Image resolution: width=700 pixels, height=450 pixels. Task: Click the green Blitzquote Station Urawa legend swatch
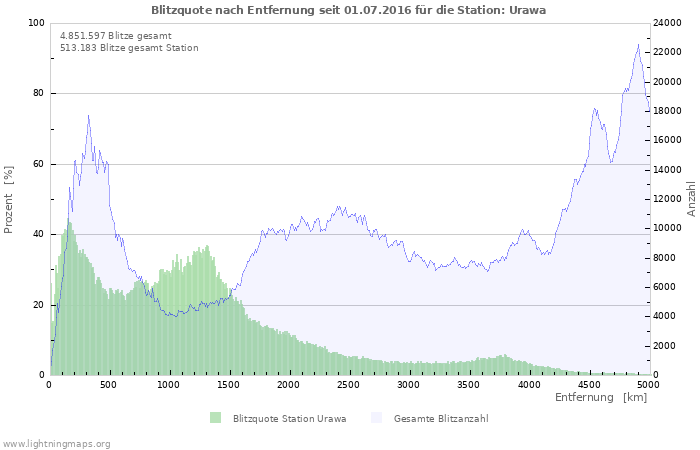216,418
